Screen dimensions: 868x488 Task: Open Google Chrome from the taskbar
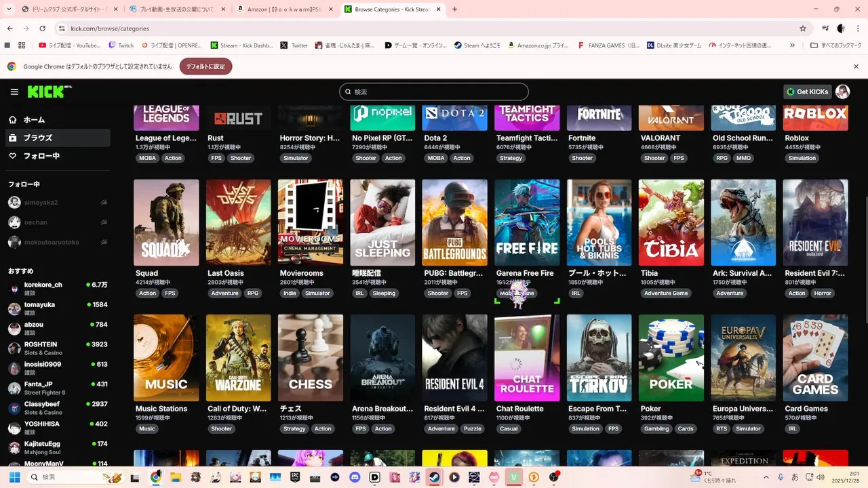pos(155,477)
